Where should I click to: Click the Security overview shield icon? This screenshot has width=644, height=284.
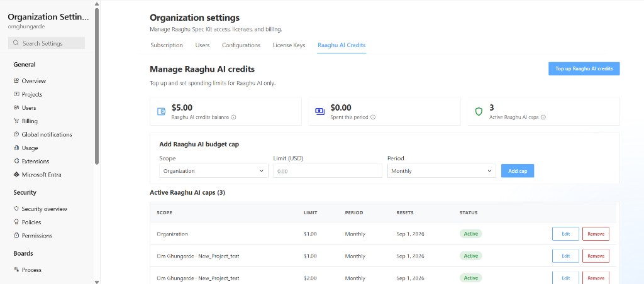(x=16, y=209)
